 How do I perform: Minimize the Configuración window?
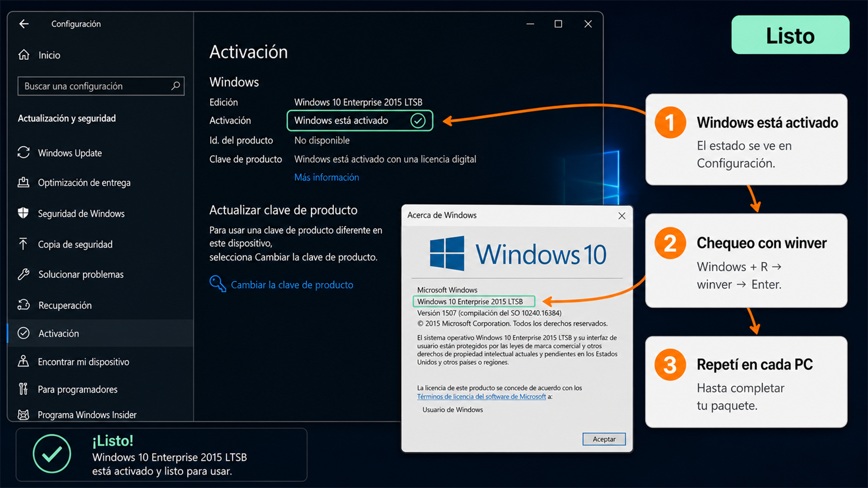[x=530, y=24]
